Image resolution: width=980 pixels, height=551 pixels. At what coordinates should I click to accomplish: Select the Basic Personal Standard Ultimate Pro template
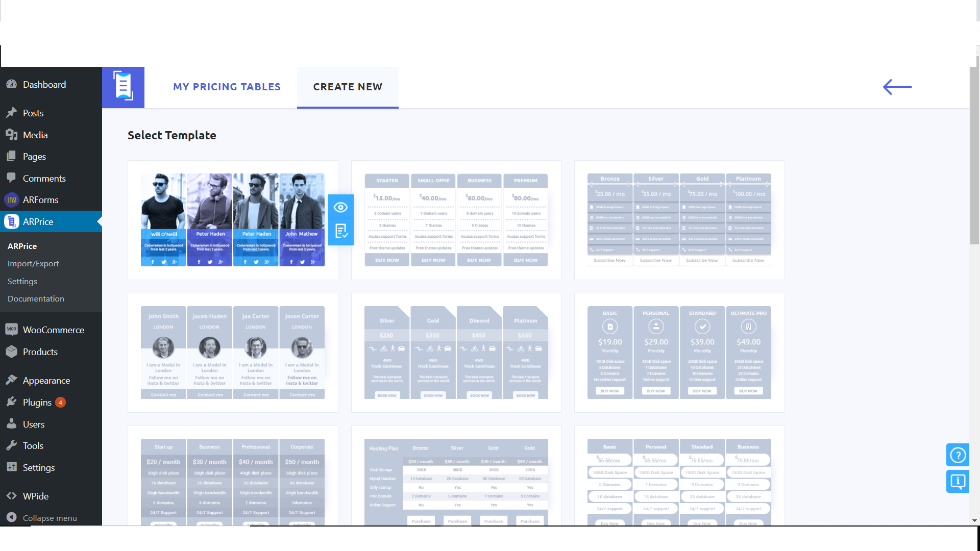coord(679,353)
